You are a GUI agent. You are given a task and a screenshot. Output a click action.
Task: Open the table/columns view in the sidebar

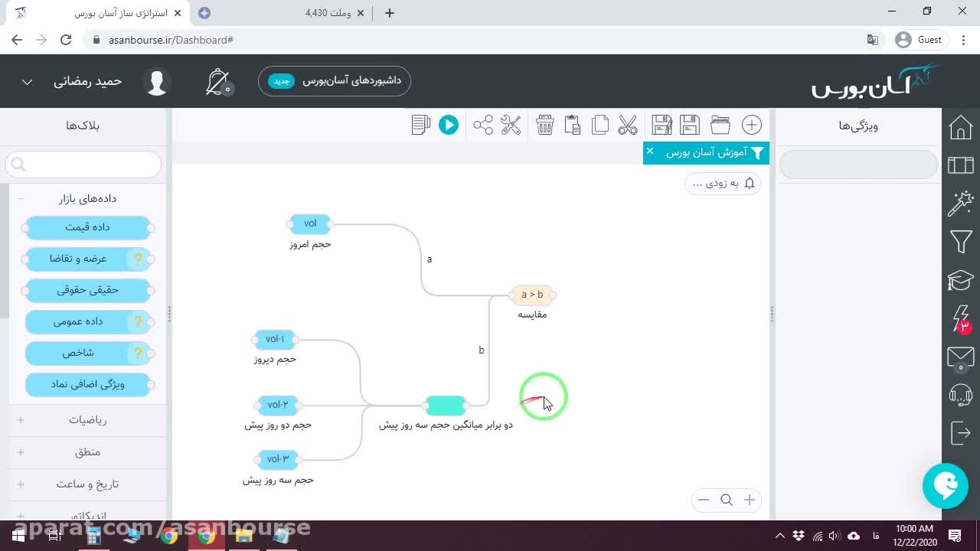pos(961,165)
